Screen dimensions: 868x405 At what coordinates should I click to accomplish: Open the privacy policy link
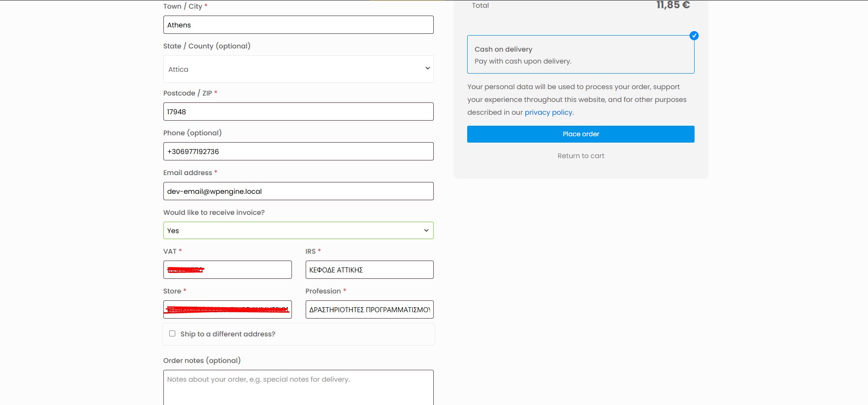548,112
